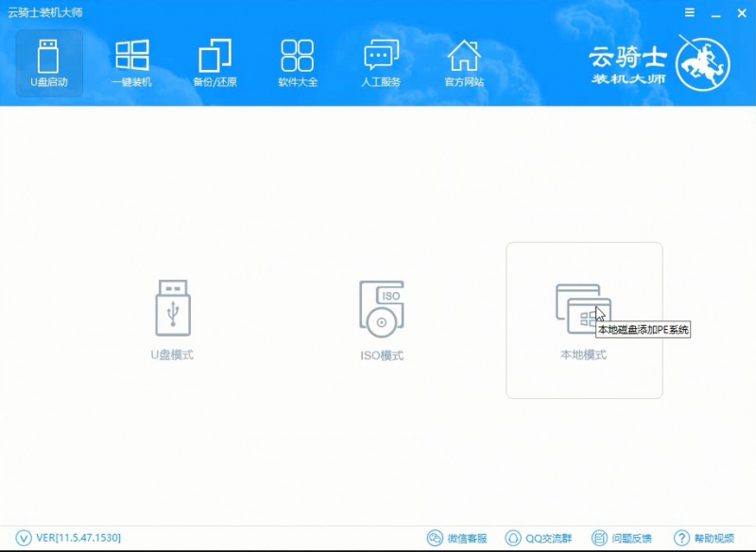Click the 云骑士 knight logo
The width and height of the screenshot is (756, 552).
pyautogui.click(x=703, y=63)
